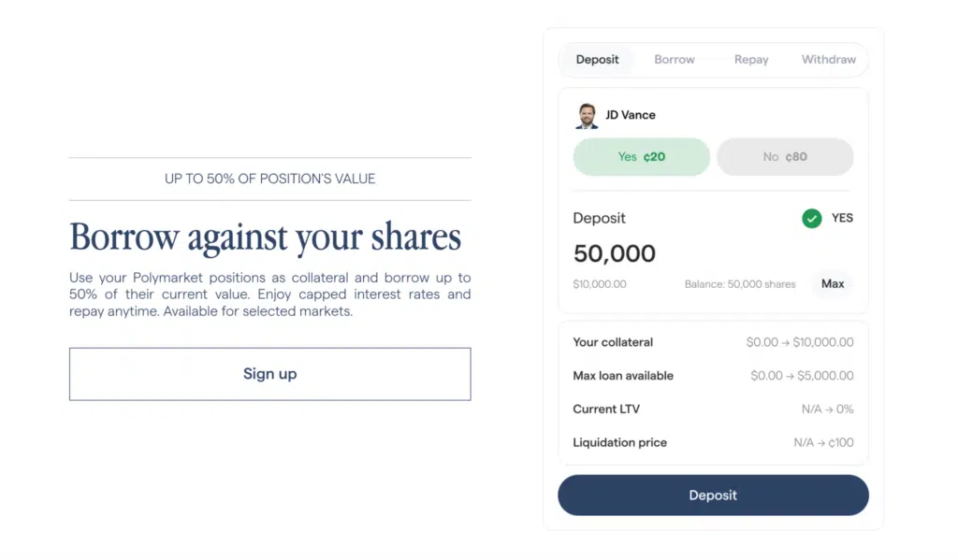Click the Current LTV row

pos(713,409)
